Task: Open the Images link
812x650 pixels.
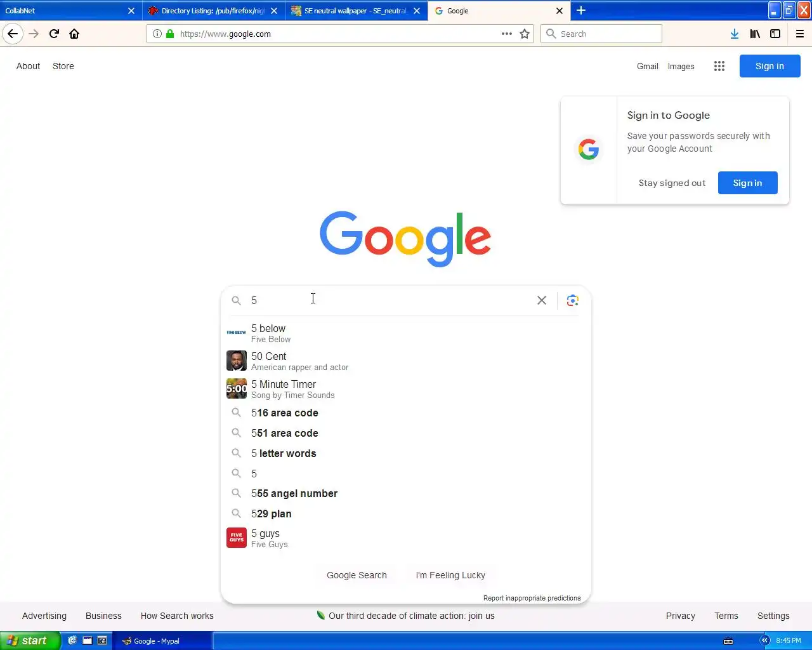Action: click(x=681, y=66)
